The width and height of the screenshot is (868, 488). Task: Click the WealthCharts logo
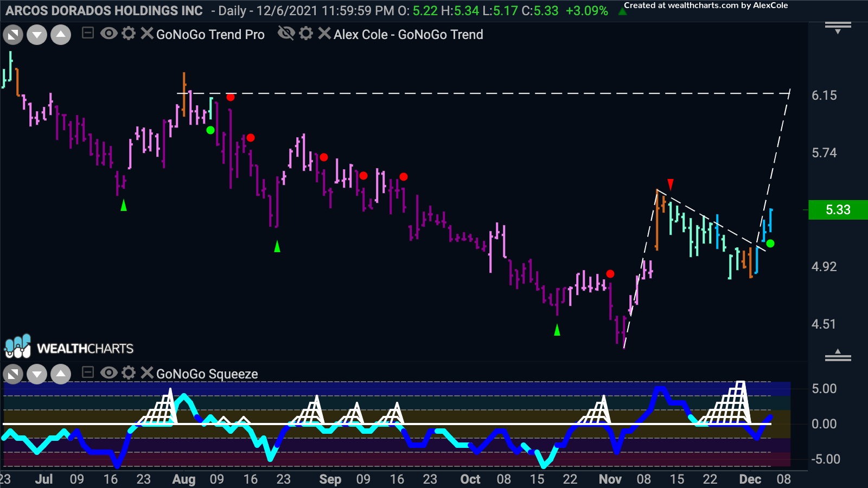coord(69,347)
